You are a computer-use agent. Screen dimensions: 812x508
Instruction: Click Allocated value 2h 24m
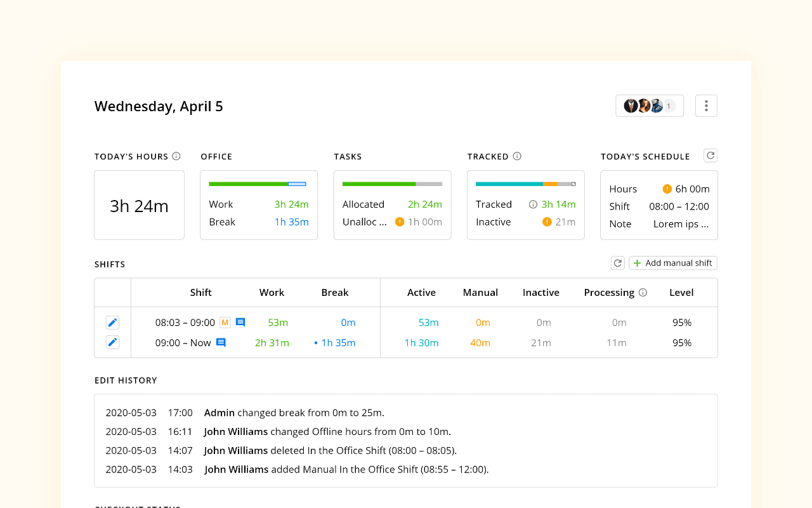pyautogui.click(x=424, y=204)
